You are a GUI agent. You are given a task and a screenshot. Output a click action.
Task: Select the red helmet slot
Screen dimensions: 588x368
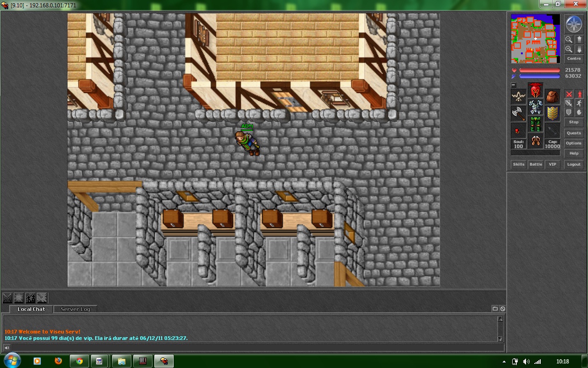coord(536,90)
